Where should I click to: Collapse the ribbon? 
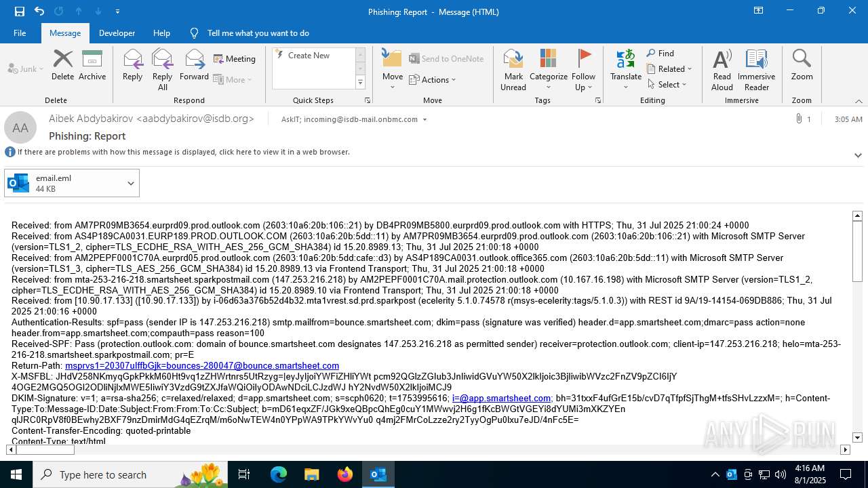pos(858,101)
